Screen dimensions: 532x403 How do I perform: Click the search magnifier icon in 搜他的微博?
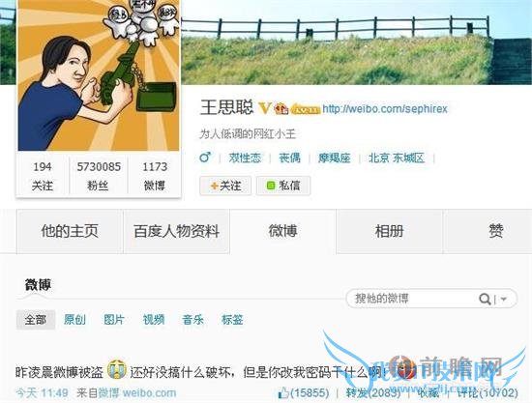(485, 299)
